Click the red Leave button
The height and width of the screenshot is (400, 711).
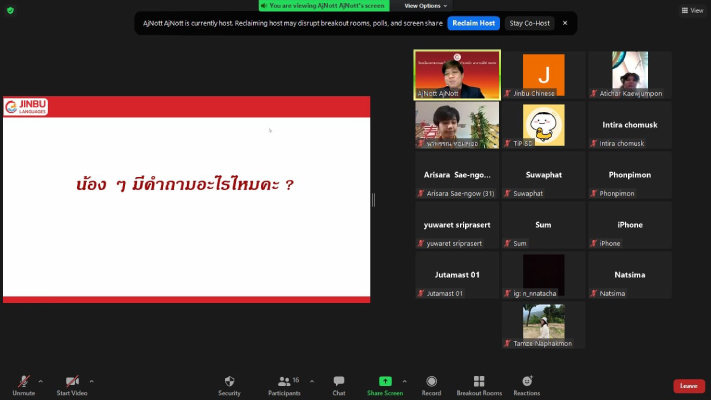[x=688, y=386]
